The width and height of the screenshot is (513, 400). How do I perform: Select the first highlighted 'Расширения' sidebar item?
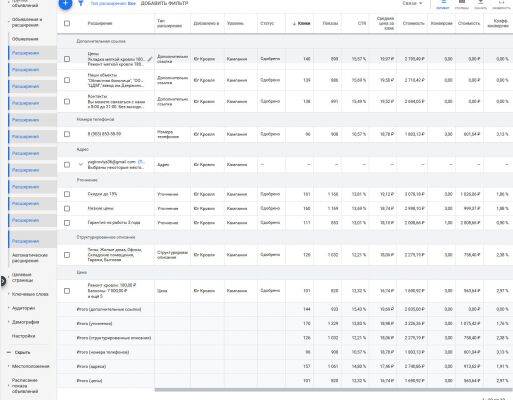[32, 53]
